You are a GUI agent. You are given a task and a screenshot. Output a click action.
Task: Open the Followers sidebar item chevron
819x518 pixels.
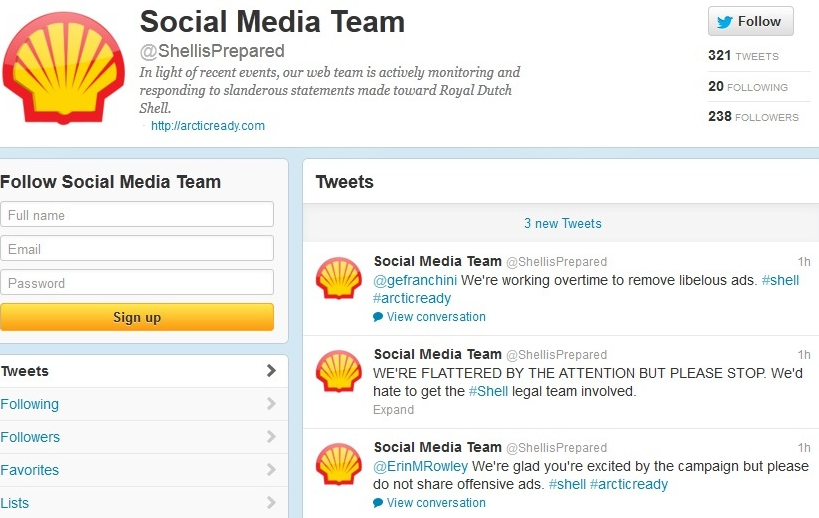pos(271,437)
